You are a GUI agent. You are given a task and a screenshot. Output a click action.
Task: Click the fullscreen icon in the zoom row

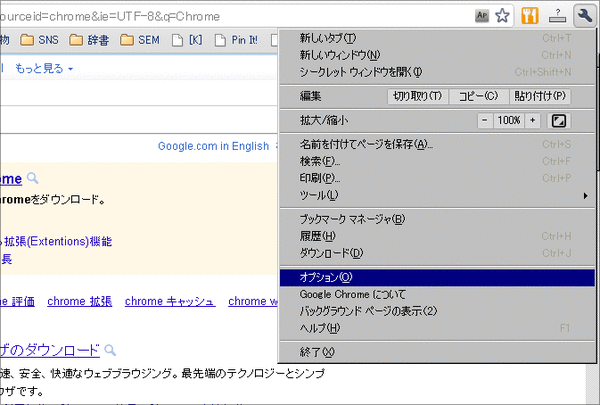coord(559,121)
